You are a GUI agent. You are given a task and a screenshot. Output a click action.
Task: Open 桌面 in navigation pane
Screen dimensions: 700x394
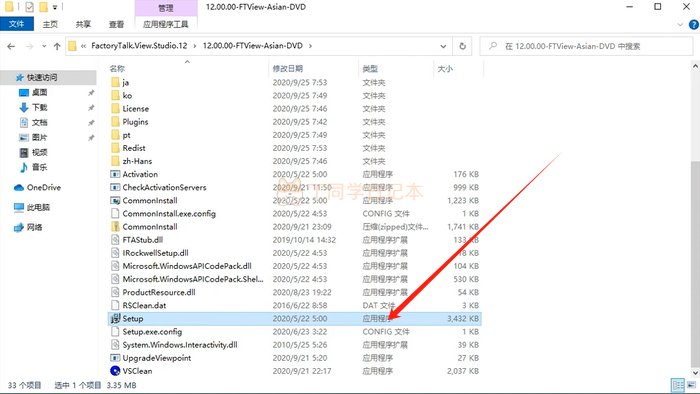pos(39,92)
